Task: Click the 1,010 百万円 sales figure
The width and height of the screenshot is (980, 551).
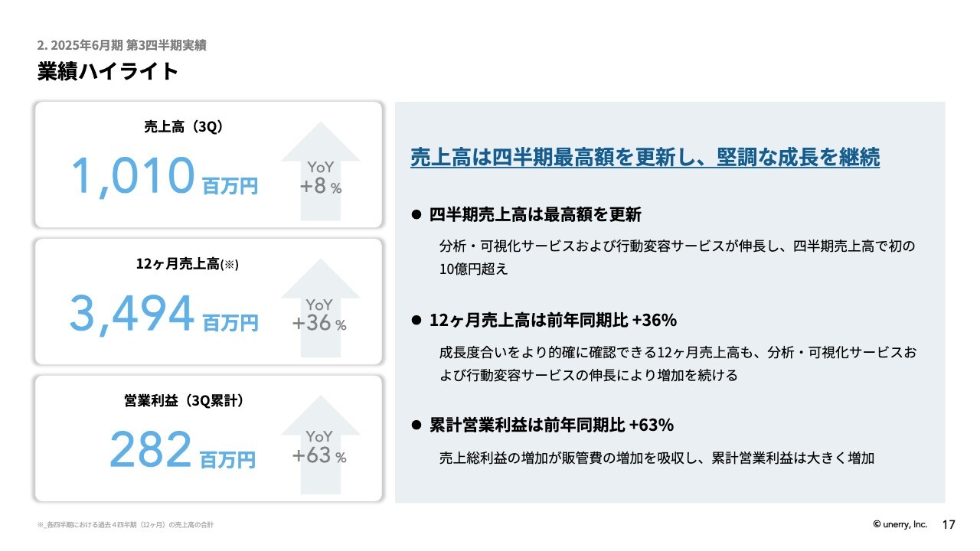Action: point(165,175)
